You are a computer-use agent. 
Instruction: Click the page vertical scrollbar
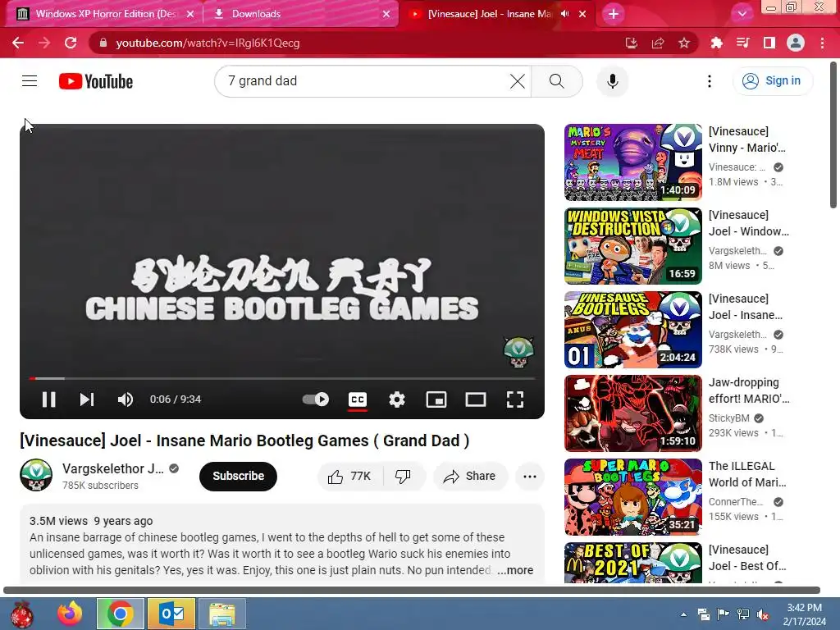[x=833, y=135]
